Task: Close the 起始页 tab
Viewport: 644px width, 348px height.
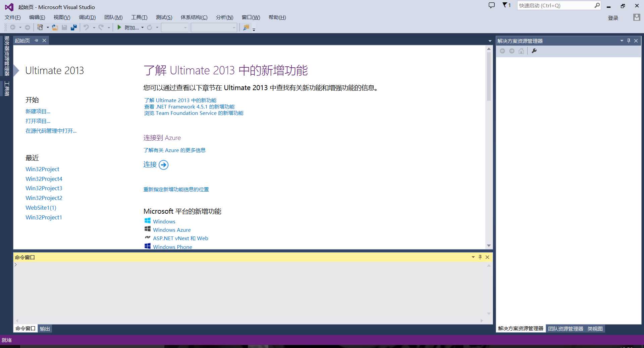Action: click(44, 41)
